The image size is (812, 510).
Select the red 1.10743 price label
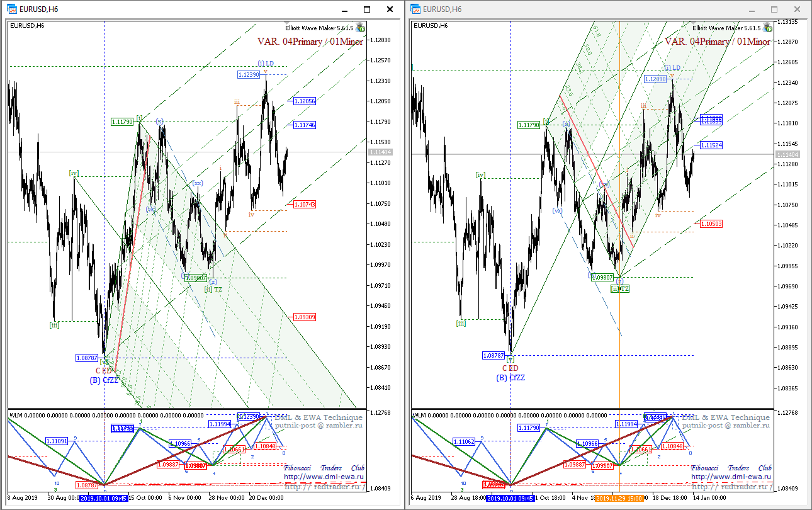pyautogui.click(x=305, y=204)
